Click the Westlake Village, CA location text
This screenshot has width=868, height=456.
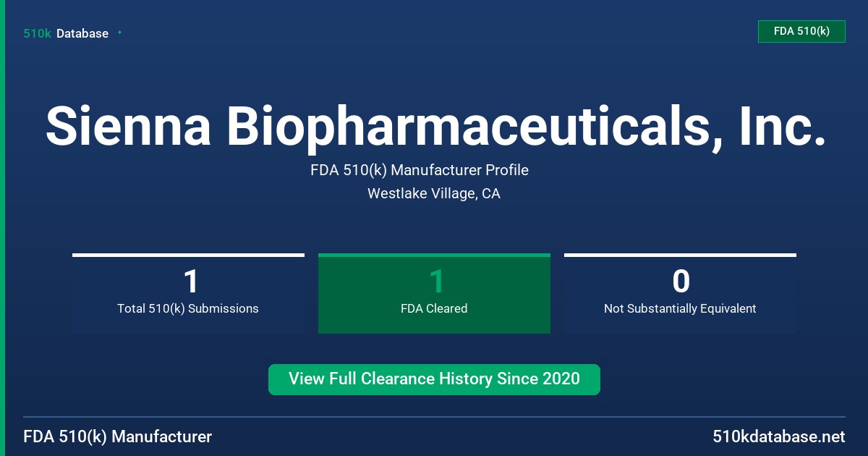[434, 193]
